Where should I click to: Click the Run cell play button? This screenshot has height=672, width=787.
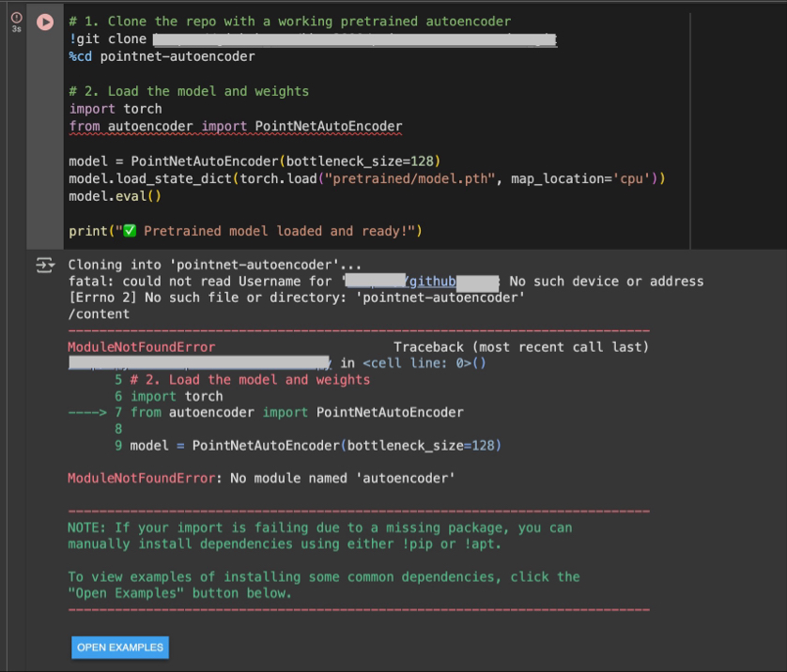(x=44, y=23)
